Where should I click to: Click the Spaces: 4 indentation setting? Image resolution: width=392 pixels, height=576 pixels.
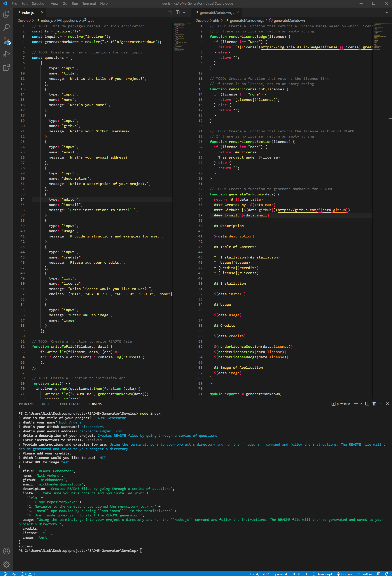pos(280,574)
